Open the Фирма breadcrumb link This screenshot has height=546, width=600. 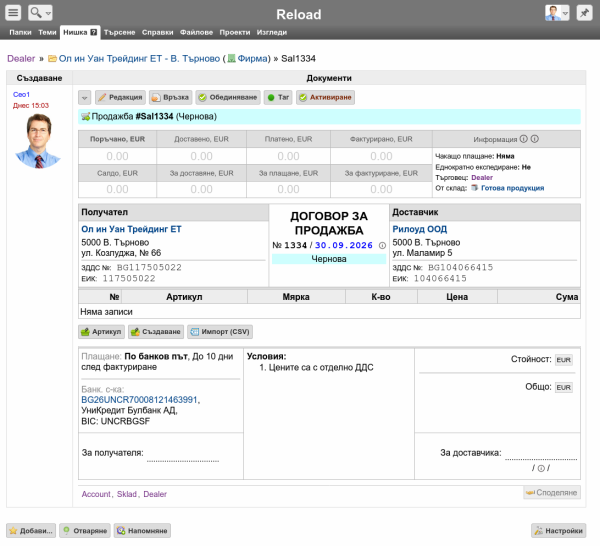(252, 59)
